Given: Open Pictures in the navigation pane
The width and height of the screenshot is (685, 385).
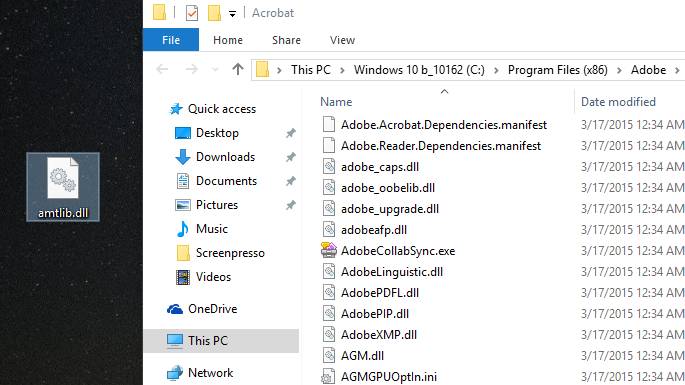Looking at the screenshot, I should click(217, 205).
